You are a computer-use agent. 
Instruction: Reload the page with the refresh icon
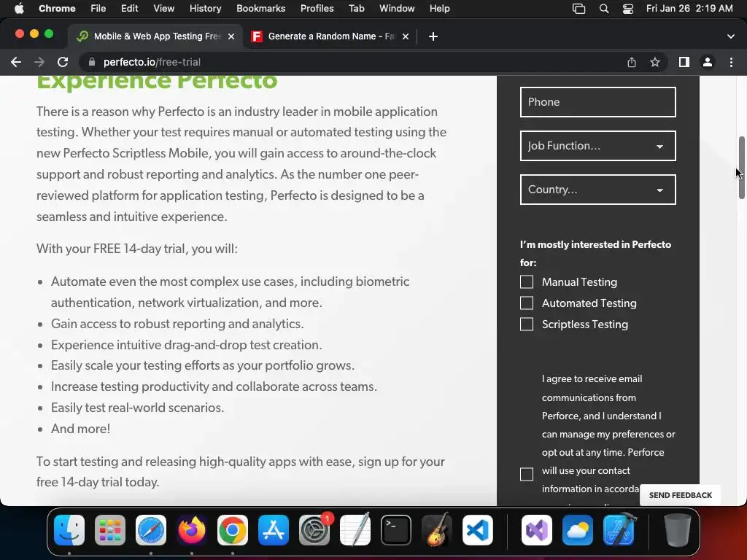(63, 63)
